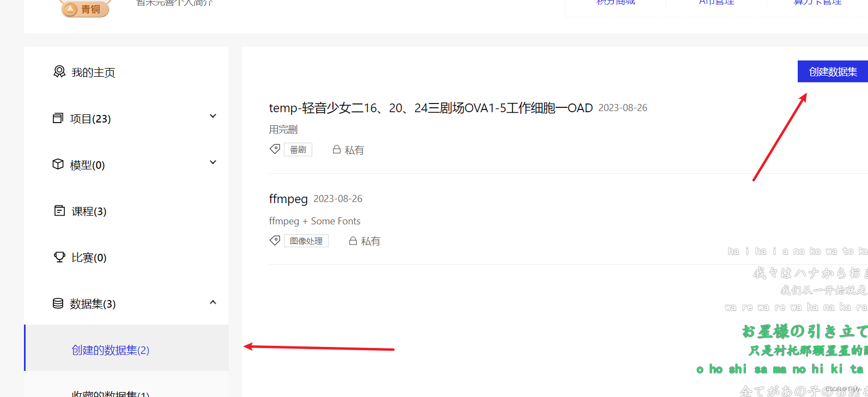868x397 pixels.
Task: Click the 2023-08-26 date beside temp dataset
Action: coord(623,108)
